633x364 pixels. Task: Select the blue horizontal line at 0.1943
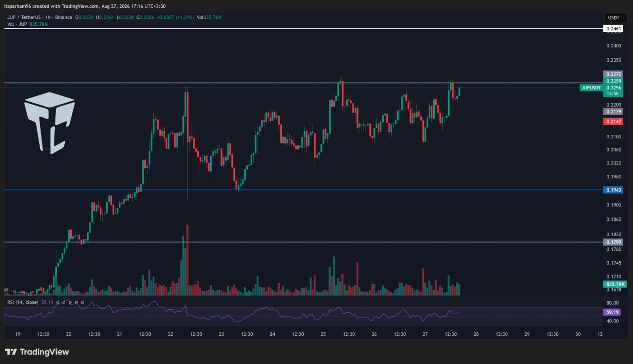(x=303, y=190)
